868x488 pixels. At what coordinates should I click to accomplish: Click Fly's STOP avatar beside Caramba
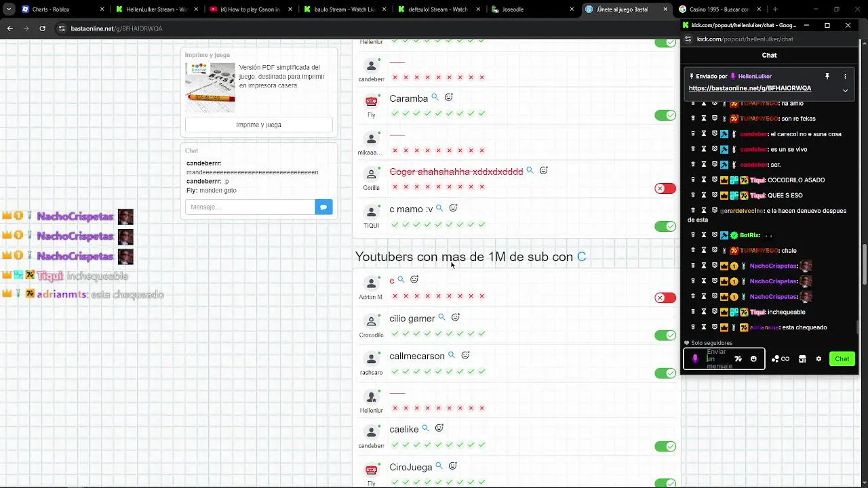371,102
